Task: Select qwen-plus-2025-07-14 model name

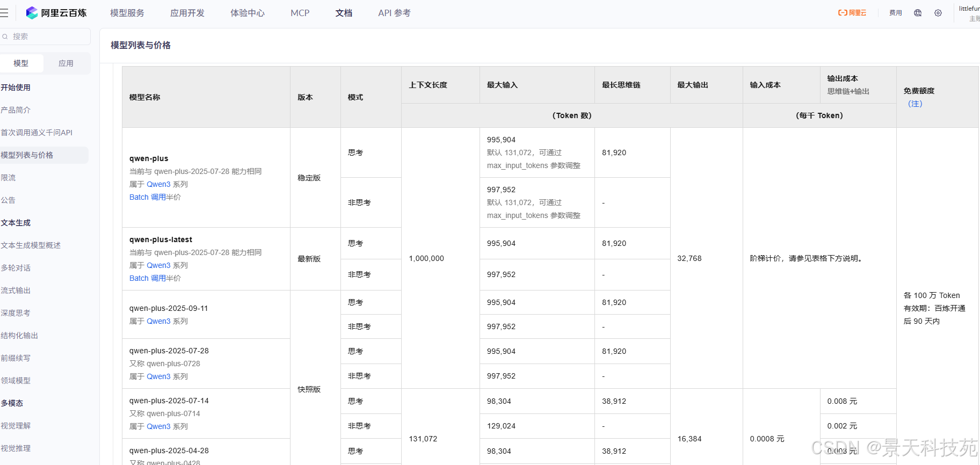Action: 169,401
